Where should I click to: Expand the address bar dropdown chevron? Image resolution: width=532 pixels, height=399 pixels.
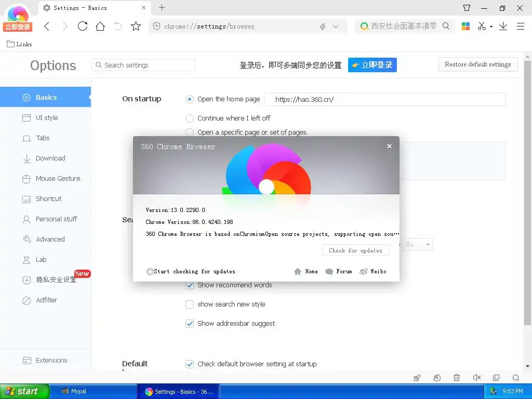tap(336, 26)
